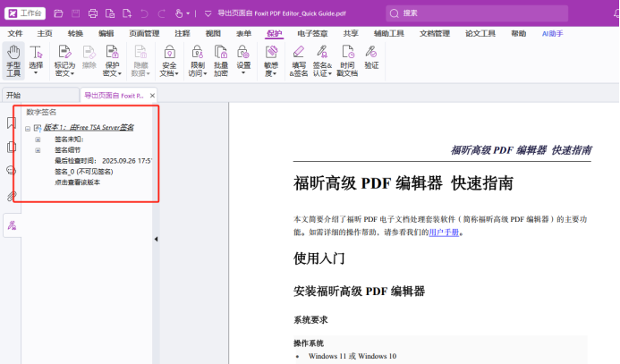
Task: Click the print icon in the title bar
Action: pyautogui.click(x=94, y=13)
